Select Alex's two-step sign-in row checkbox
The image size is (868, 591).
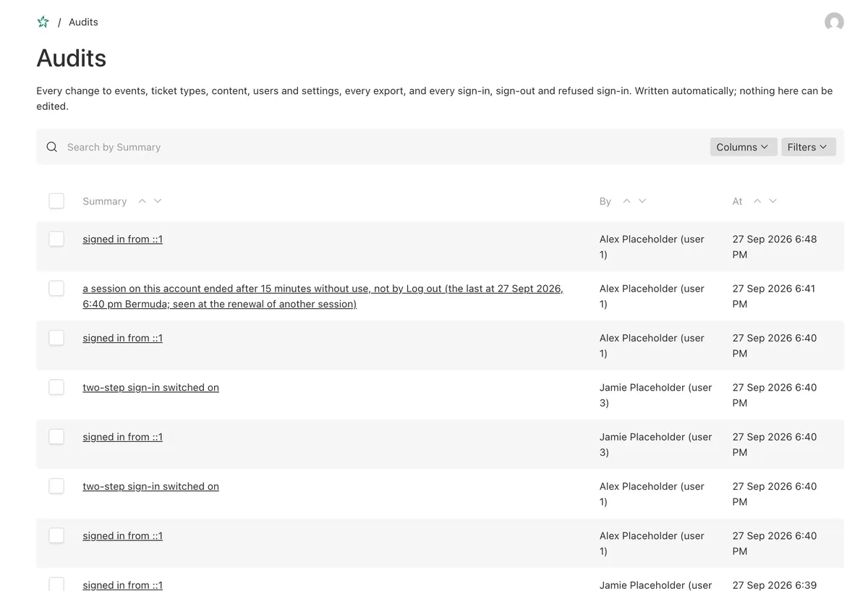pos(56,486)
